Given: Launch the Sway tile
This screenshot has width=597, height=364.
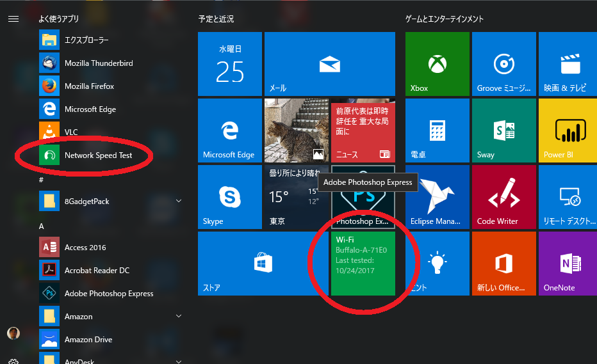Looking at the screenshot, I should click(504, 131).
